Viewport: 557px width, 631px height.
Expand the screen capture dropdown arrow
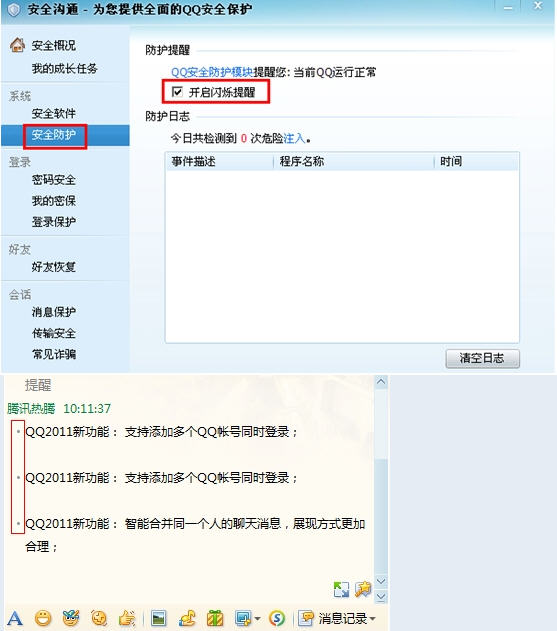257,619
